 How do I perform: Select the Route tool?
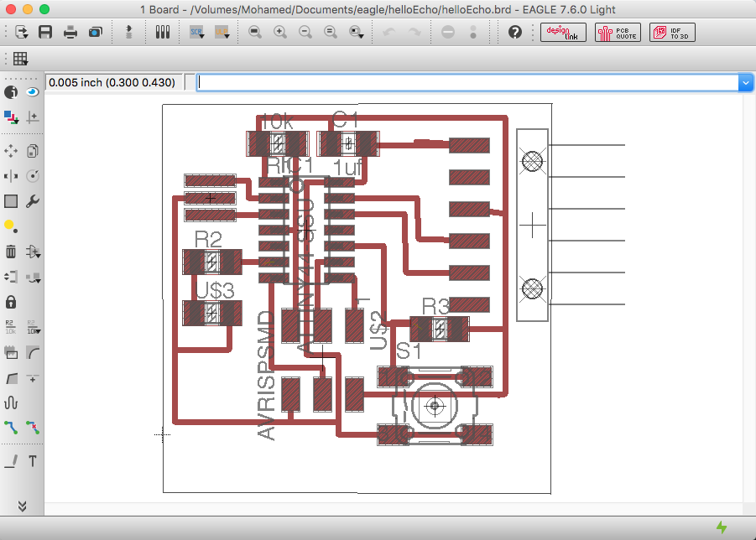[11, 428]
